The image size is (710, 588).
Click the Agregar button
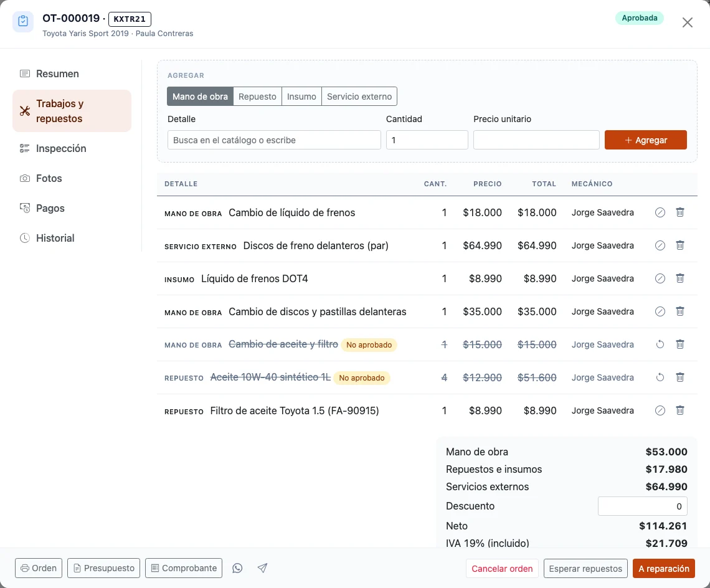coord(645,140)
